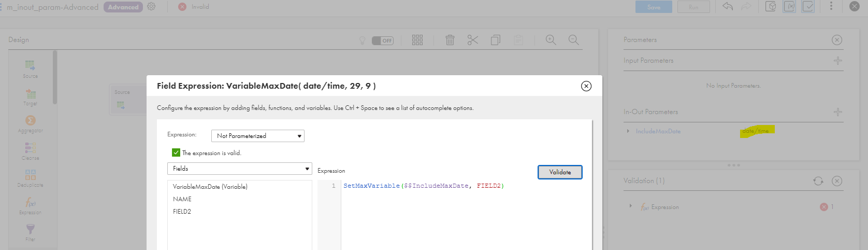
Task: Select the Aggregator transformation icon
Action: [30, 120]
